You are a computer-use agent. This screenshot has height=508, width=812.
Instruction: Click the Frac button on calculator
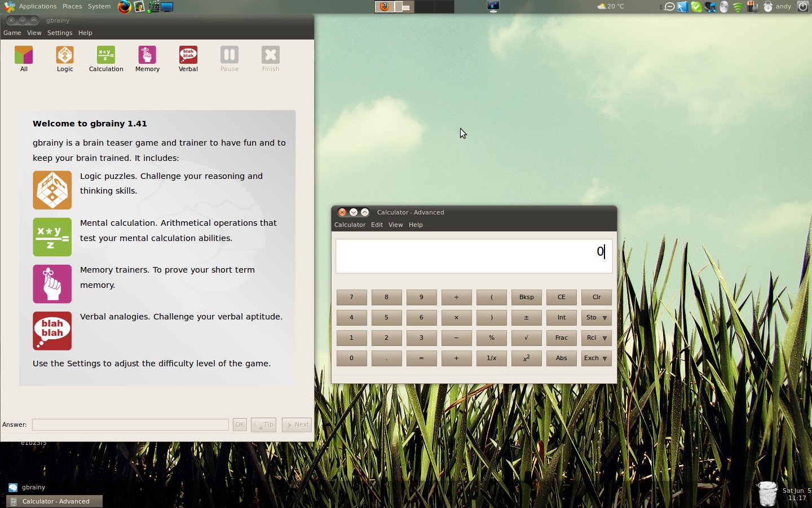[562, 338]
